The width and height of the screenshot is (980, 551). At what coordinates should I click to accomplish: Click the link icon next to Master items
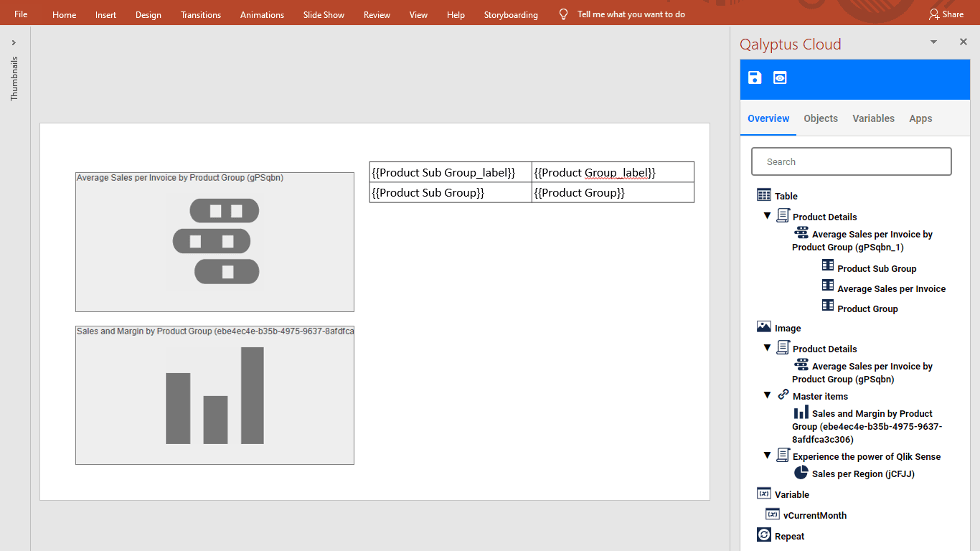[782, 395]
